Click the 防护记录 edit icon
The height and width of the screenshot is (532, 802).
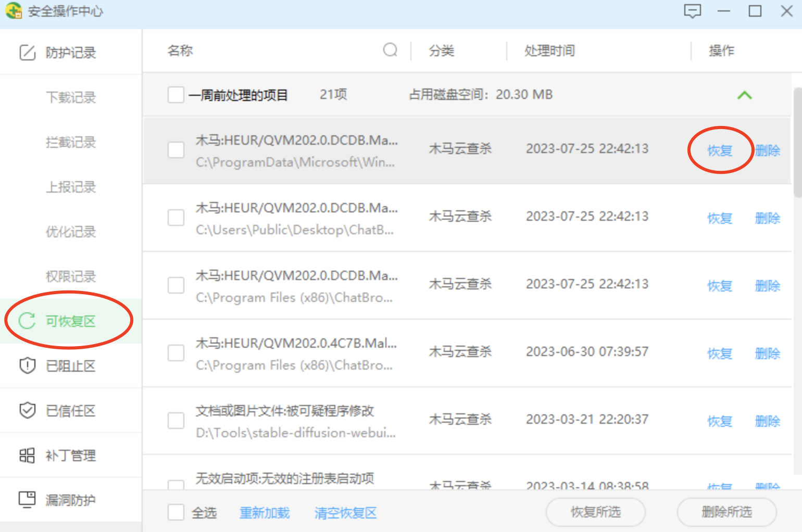coord(27,53)
